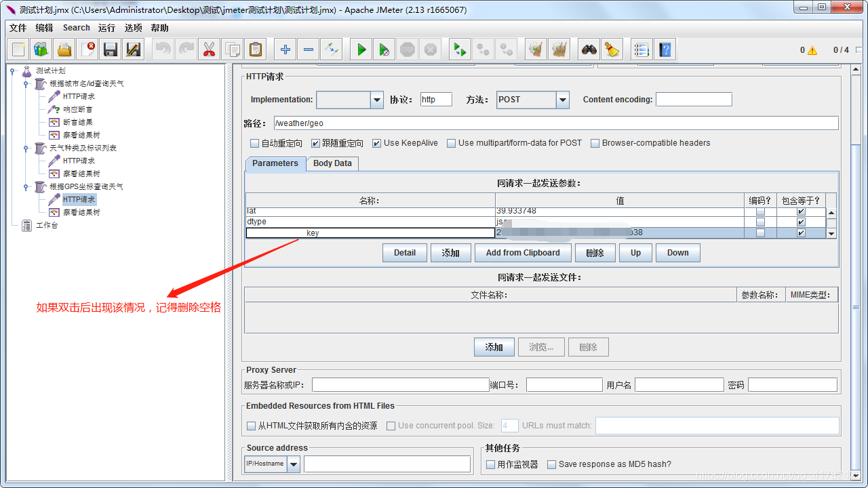
Task: Click the Expand All plus icon
Action: click(x=285, y=49)
